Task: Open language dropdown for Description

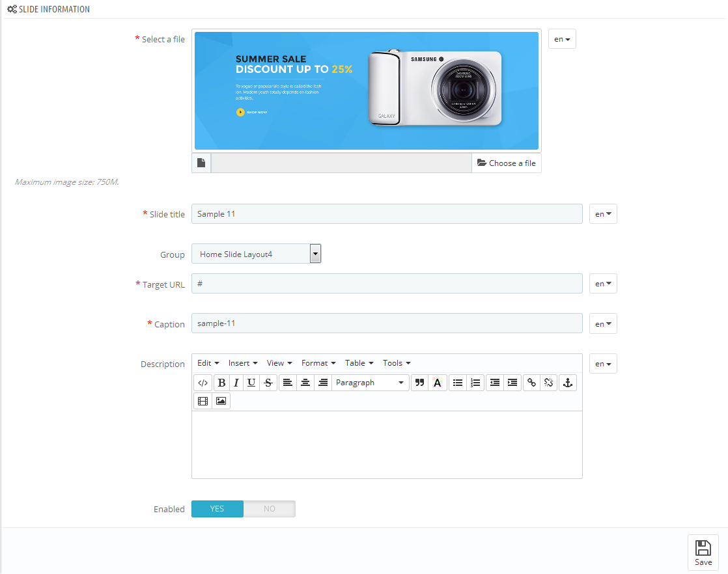Action: (603, 364)
